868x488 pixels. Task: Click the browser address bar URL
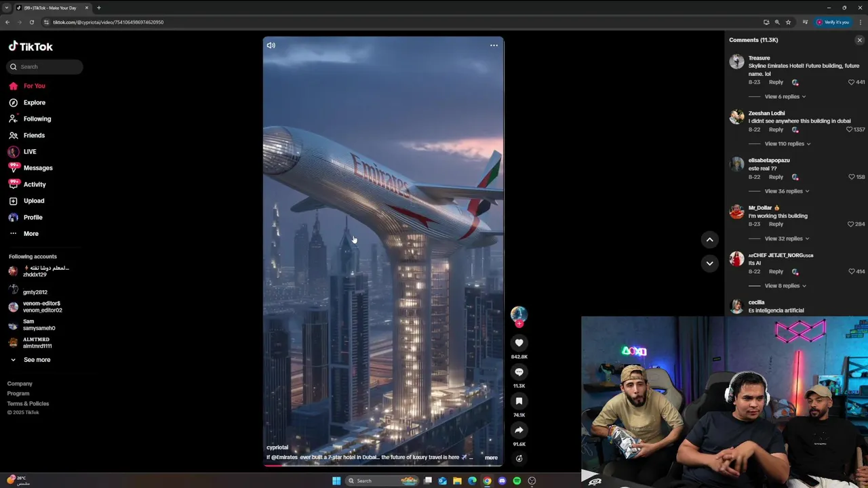(x=108, y=22)
